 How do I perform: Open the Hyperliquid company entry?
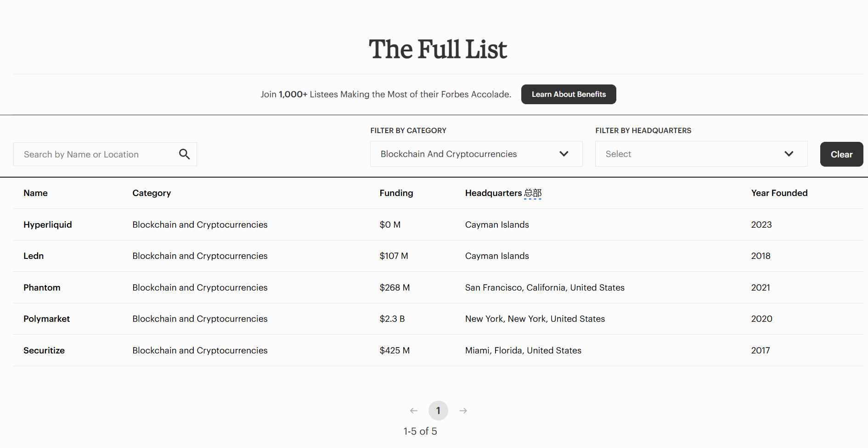click(x=48, y=224)
